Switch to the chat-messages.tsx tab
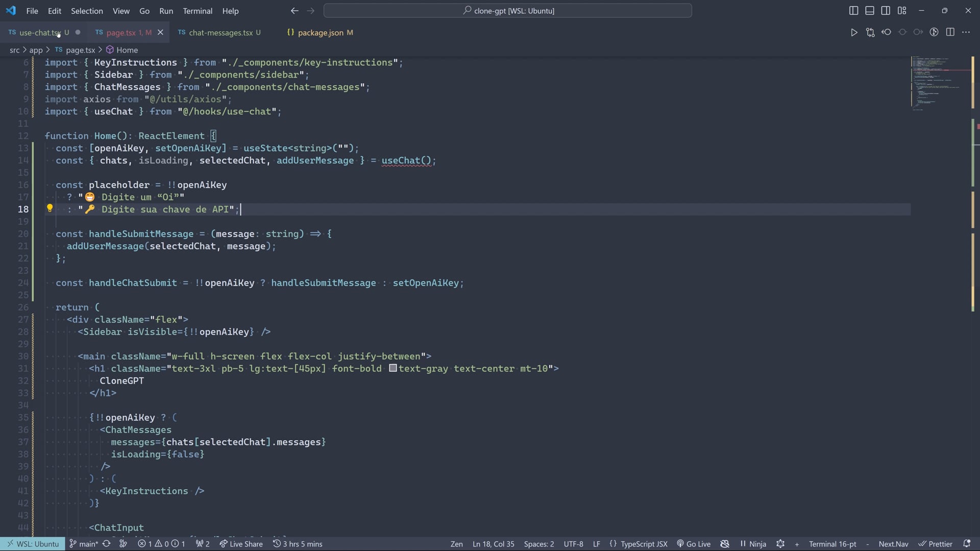980x551 pixels. coord(220,33)
